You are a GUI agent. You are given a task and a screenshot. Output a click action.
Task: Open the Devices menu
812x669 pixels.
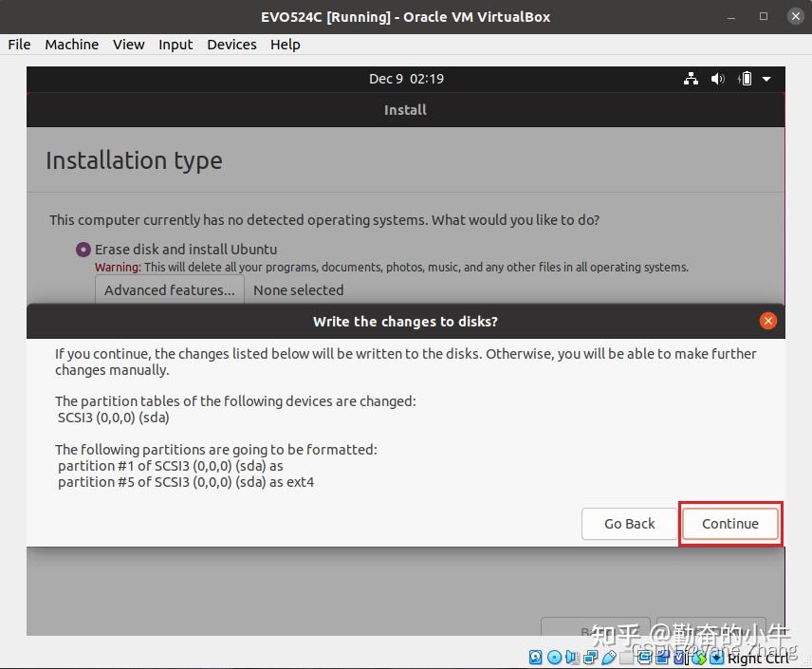coord(231,45)
